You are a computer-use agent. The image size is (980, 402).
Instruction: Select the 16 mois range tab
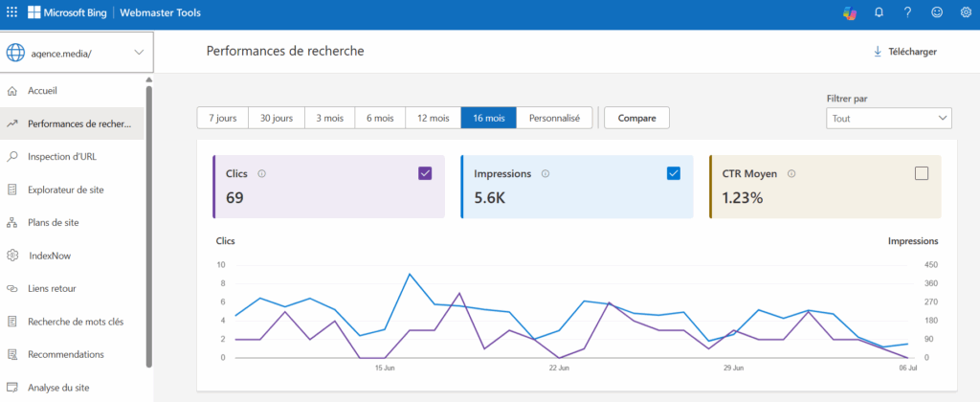click(x=489, y=118)
